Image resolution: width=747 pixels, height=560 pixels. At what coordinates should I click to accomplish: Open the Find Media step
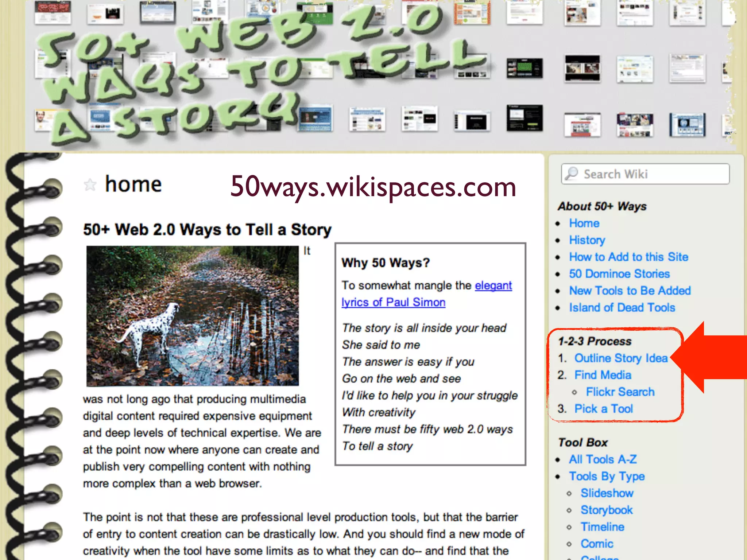[603, 375]
